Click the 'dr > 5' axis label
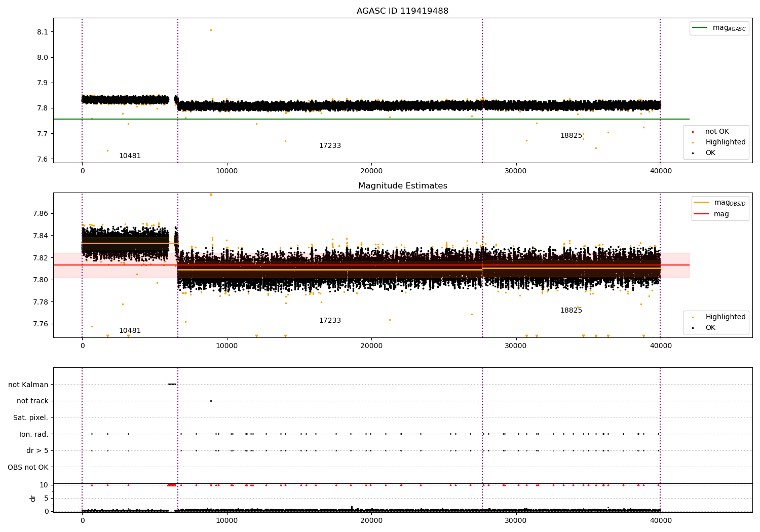760x532 pixels. click(37, 450)
